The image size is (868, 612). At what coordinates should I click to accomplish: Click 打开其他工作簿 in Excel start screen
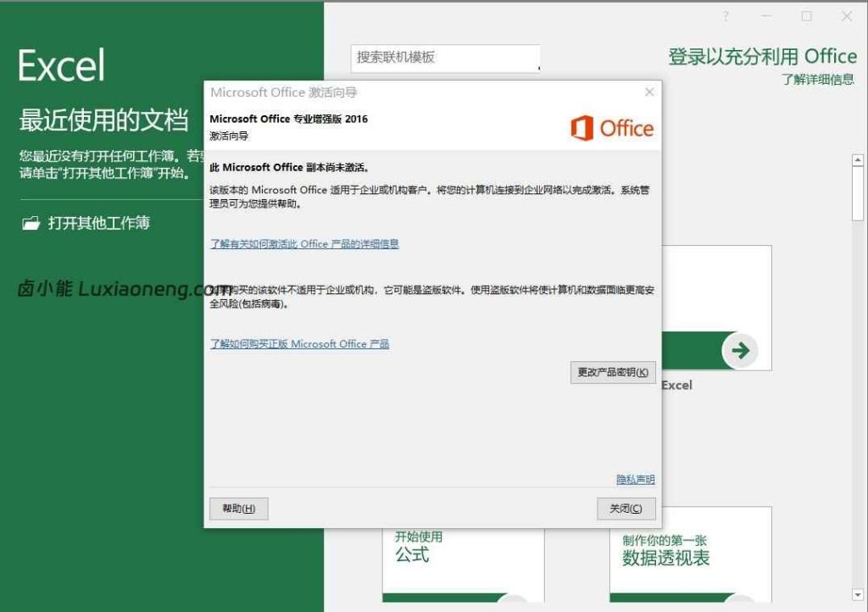point(98,222)
